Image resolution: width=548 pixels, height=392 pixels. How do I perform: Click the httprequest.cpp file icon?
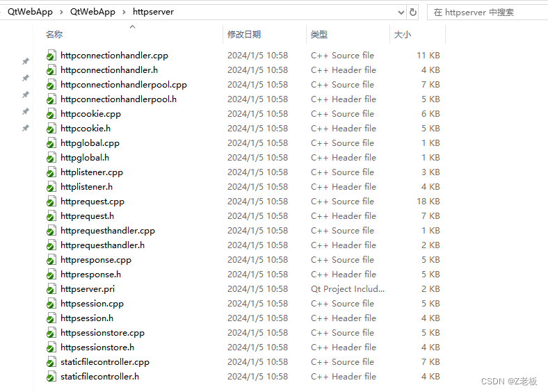click(51, 202)
